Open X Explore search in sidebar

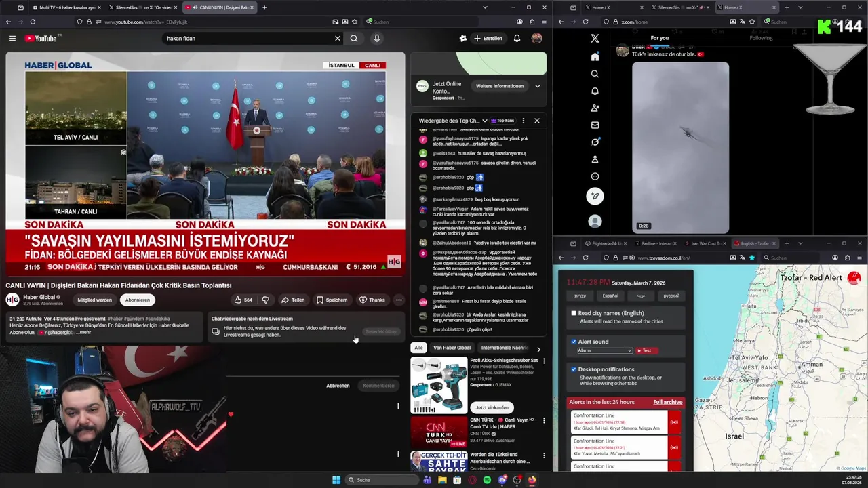(595, 74)
